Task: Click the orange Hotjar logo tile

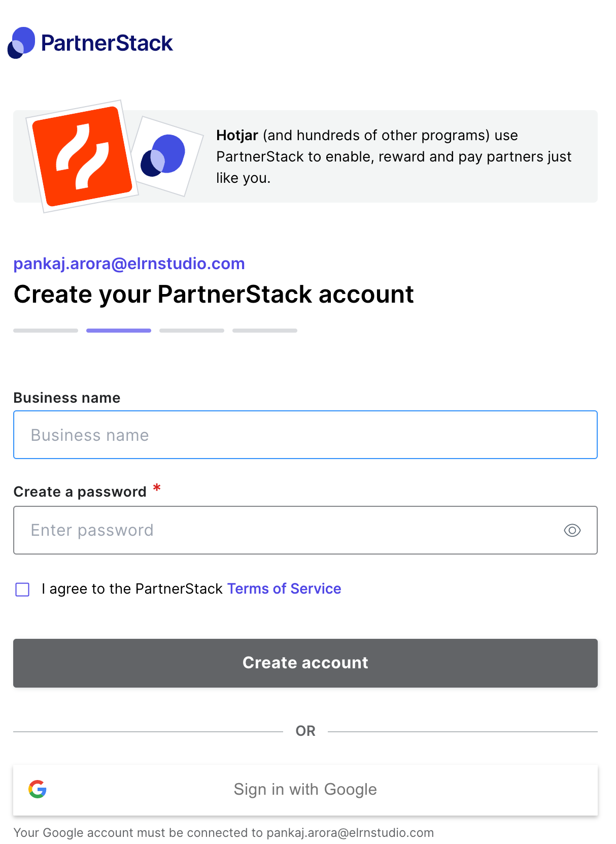Action: click(x=82, y=156)
